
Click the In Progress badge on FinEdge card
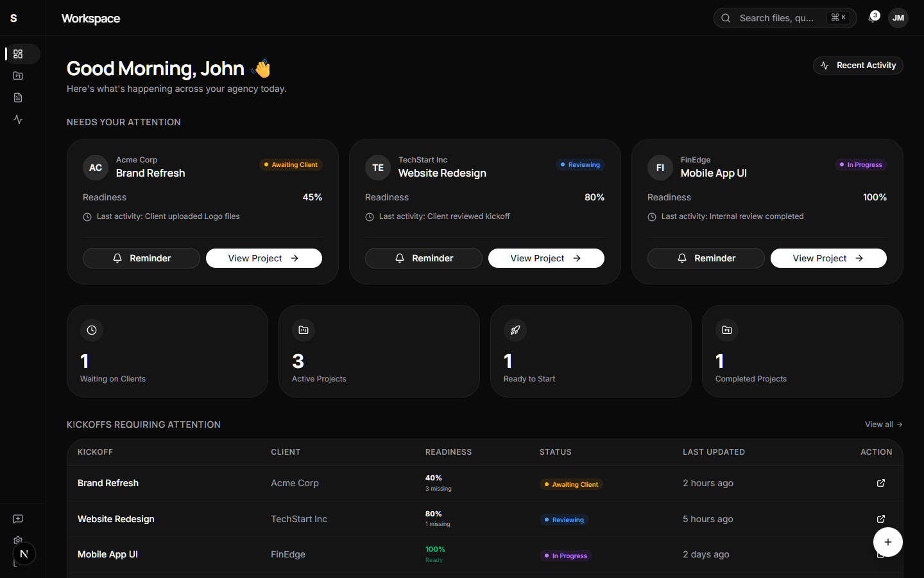point(861,165)
